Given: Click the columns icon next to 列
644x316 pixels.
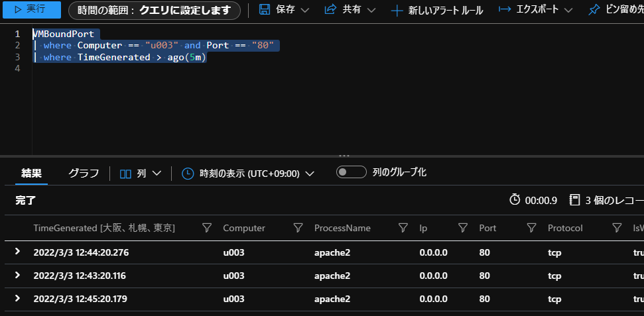Looking at the screenshot, I should point(125,174).
